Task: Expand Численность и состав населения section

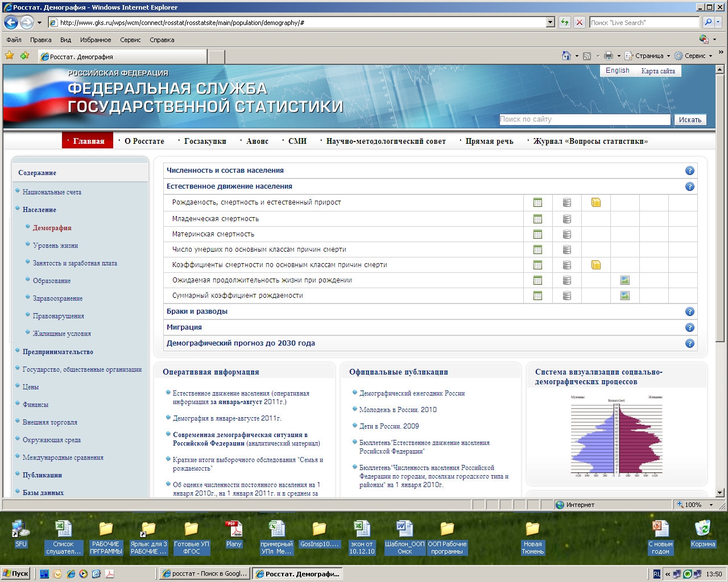Action: click(225, 171)
